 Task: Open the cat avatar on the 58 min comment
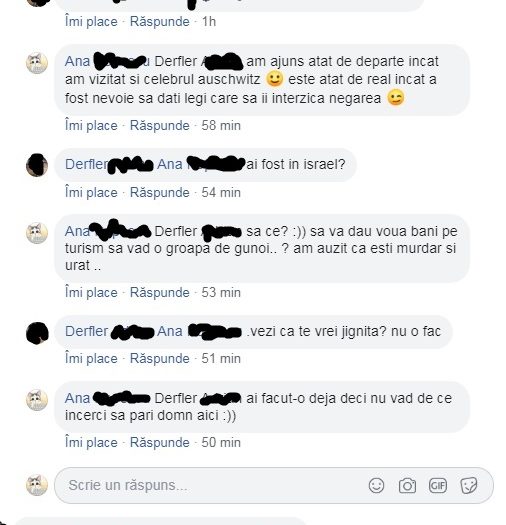[37, 63]
